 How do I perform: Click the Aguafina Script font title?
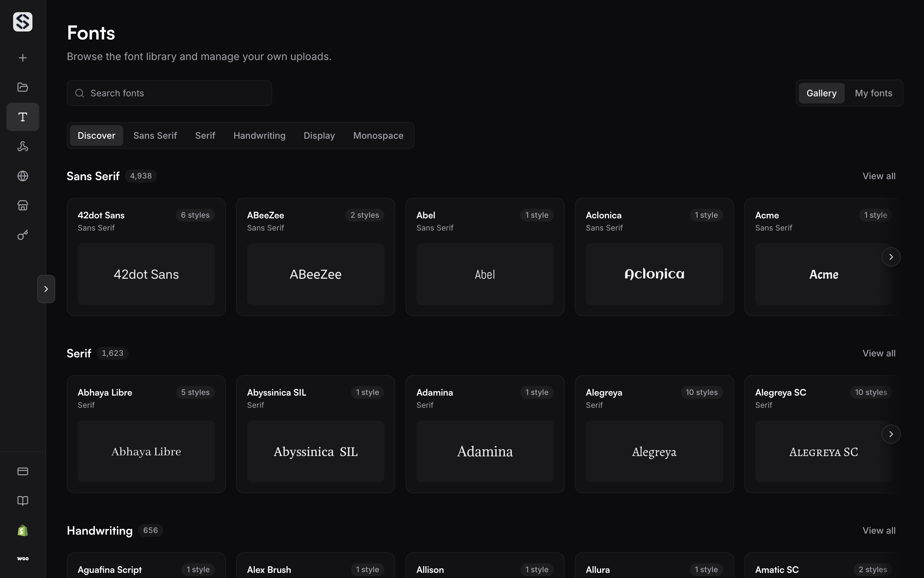(110, 570)
